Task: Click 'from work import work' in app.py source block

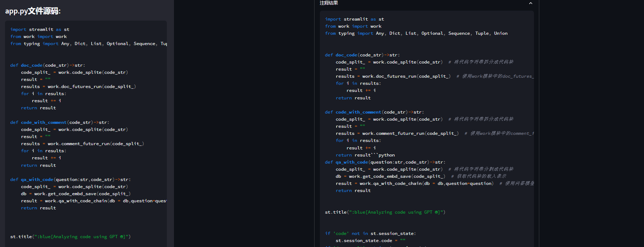Action: [38, 37]
